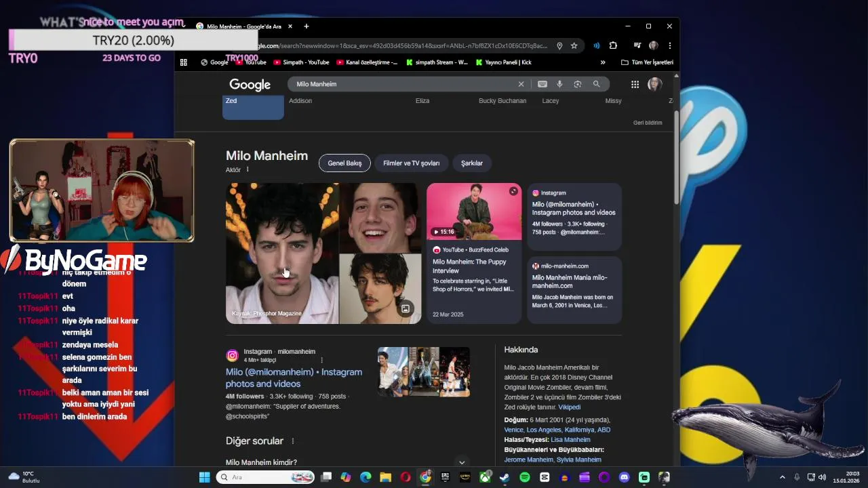Open the on-screen keyboard icon in search box
Image resolution: width=868 pixels, height=488 pixels.
(542, 84)
